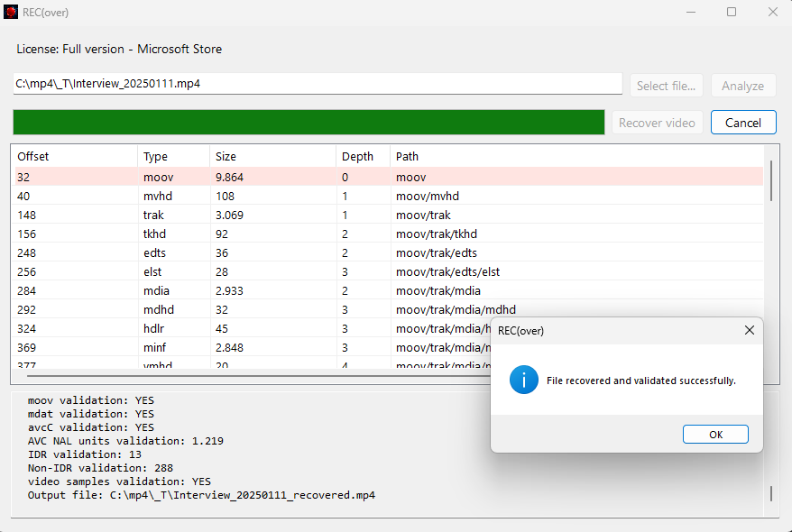Viewport: 792px width, 532px height.
Task: Click the size value 2.933
Action: (x=229, y=290)
